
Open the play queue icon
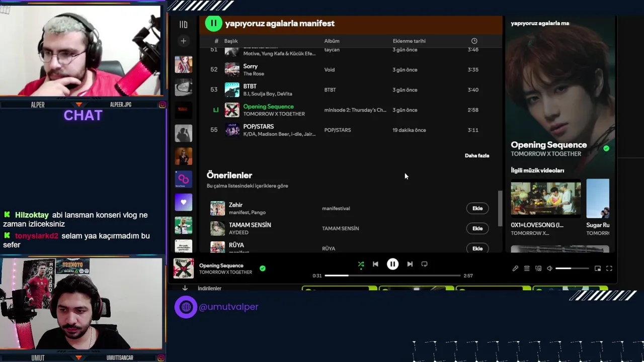(527, 268)
